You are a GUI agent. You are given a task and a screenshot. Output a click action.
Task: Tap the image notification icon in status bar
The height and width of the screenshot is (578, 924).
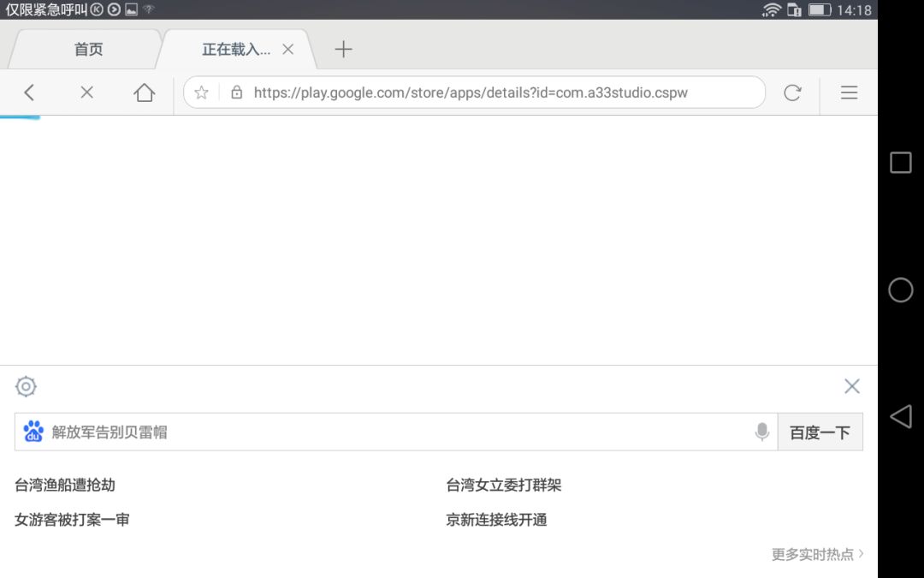132,9
